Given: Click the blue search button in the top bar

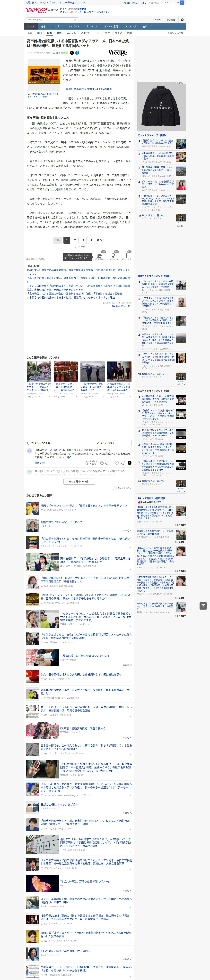Looking at the screenshot, I should tap(182, 3).
